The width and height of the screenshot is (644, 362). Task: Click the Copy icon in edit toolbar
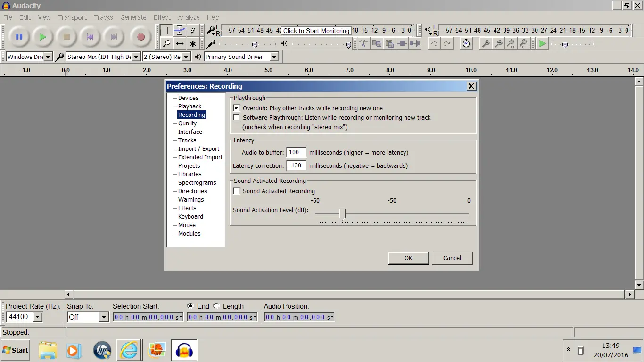coord(377,44)
